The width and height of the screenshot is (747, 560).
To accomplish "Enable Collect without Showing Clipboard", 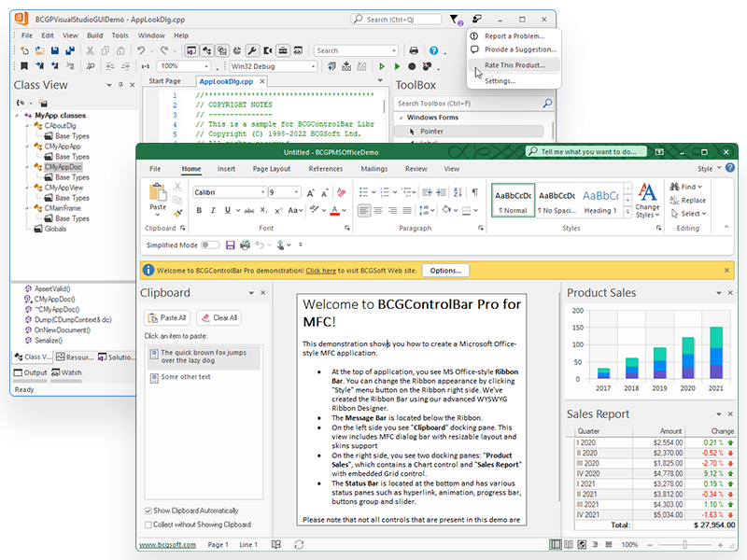I will [150, 525].
